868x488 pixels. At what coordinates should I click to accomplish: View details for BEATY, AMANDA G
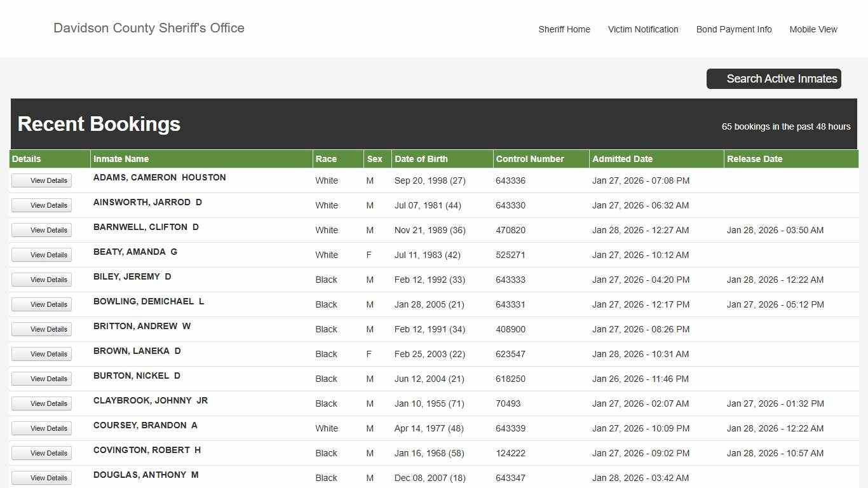(41, 255)
